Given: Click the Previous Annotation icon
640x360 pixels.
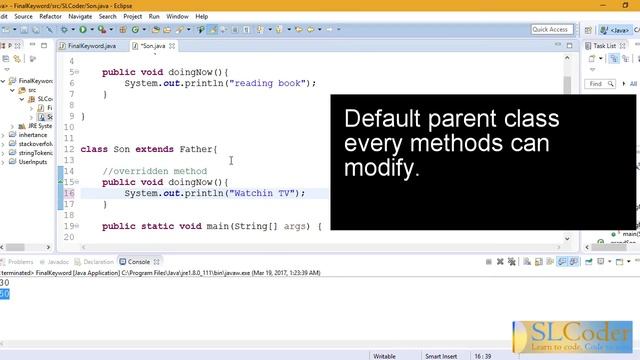Looking at the screenshot, I should click(279, 29).
